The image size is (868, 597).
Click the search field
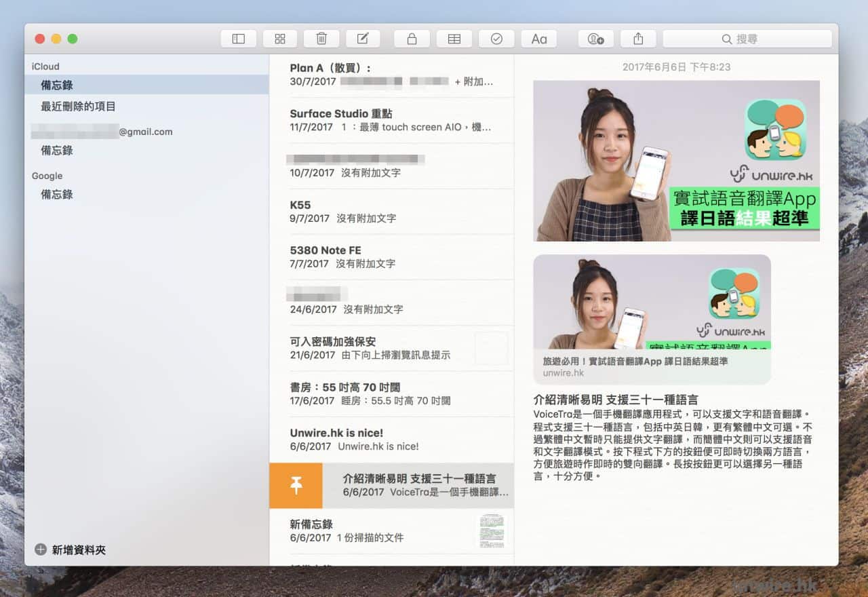click(x=747, y=39)
